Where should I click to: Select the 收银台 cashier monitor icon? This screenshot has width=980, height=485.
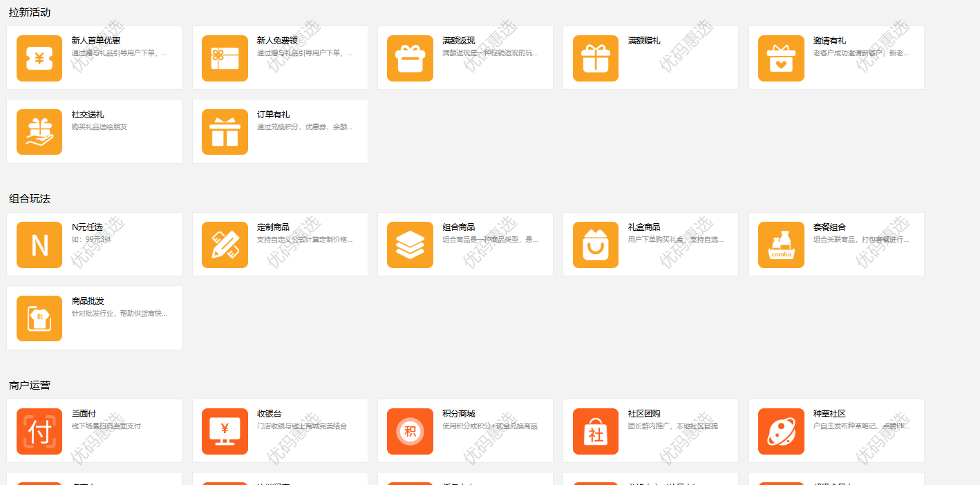point(225,431)
